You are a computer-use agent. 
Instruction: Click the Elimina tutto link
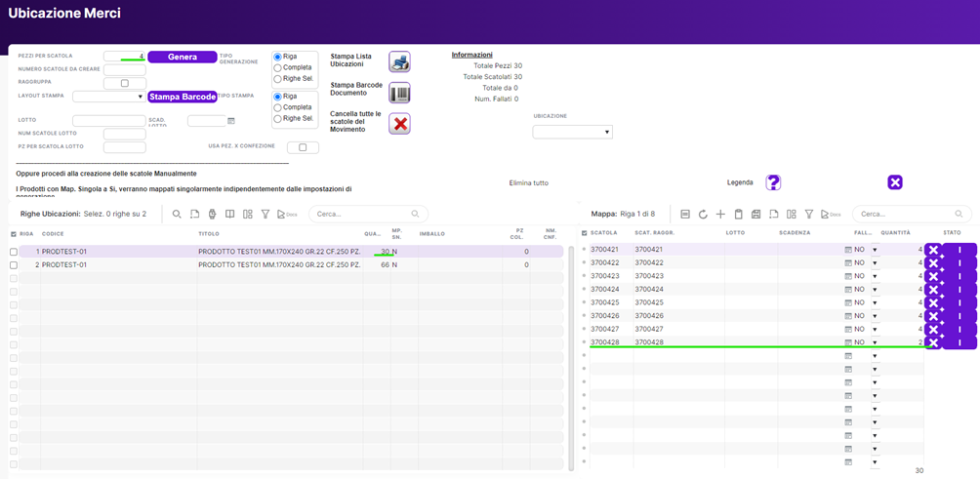point(529,183)
